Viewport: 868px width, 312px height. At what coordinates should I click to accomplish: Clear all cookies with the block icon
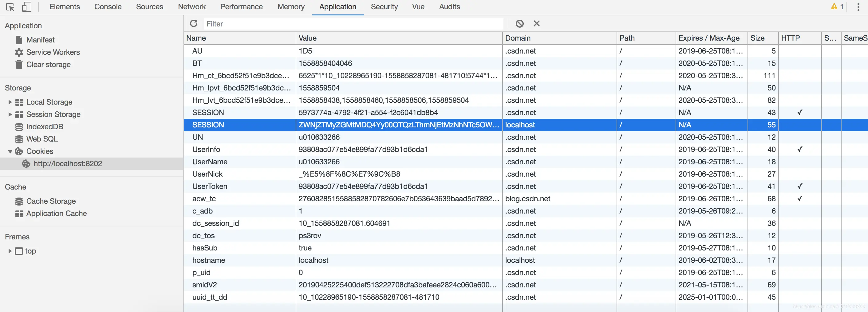[519, 23]
